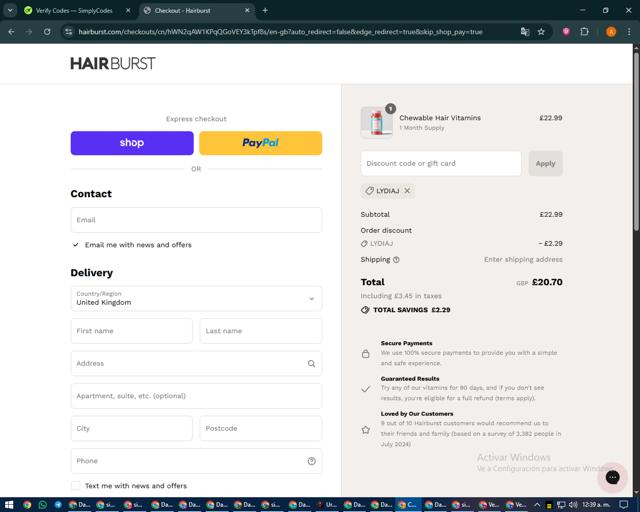The width and height of the screenshot is (640, 512).
Task: Click the Total £20.70 amount
Action: coord(547,282)
